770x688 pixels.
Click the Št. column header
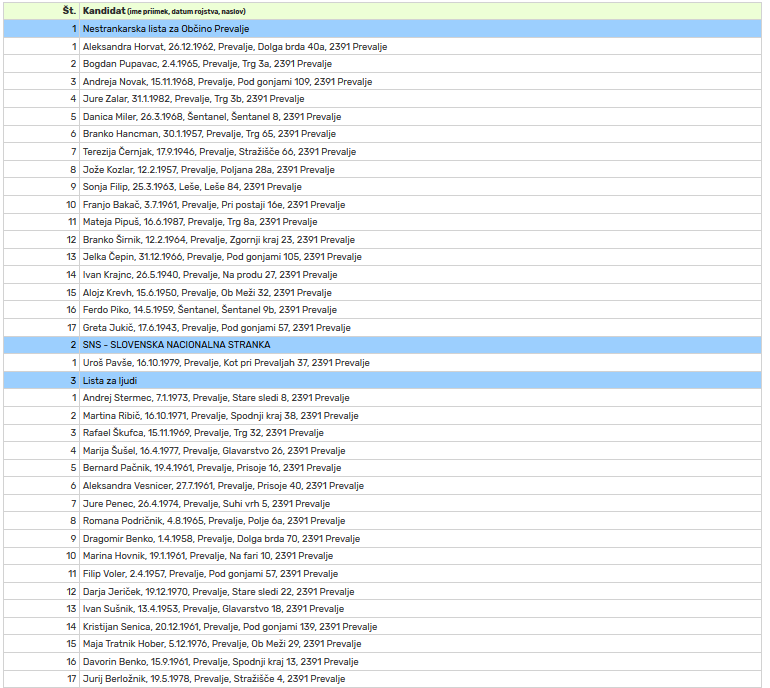(69, 11)
